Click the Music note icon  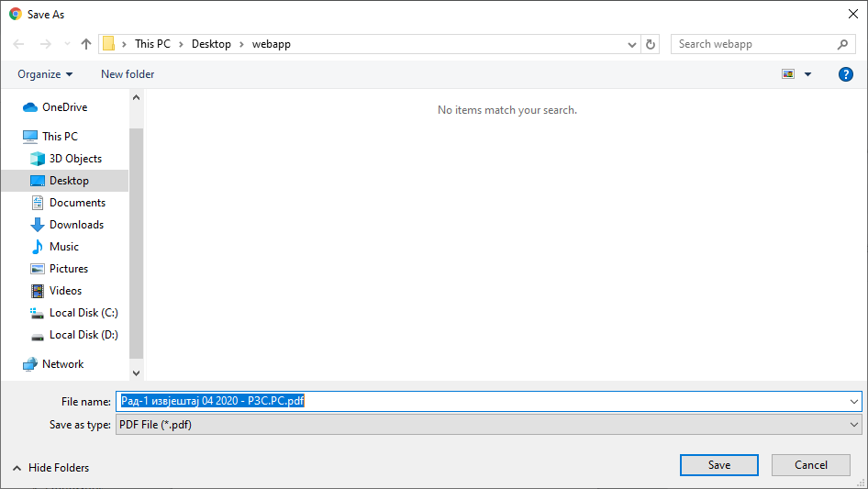pyautogui.click(x=38, y=247)
